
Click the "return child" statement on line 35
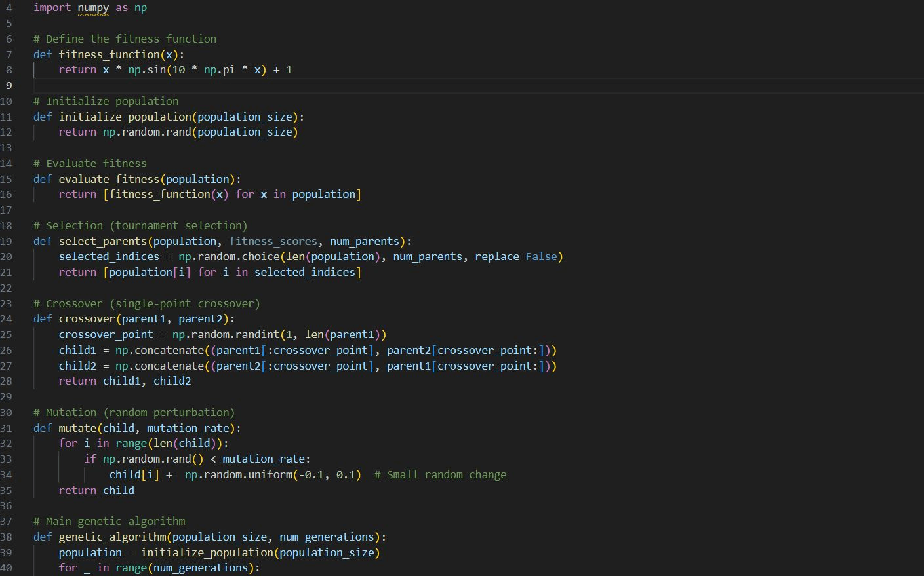pos(96,490)
